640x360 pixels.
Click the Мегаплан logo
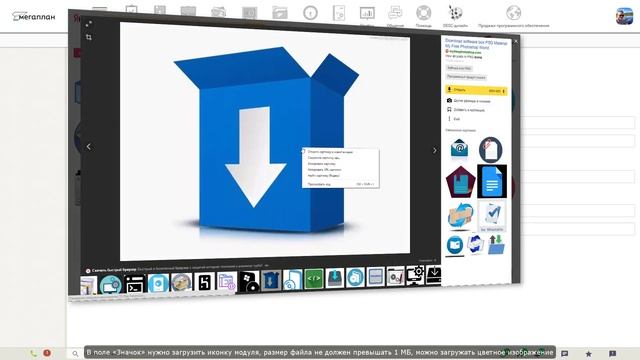(x=33, y=16)
